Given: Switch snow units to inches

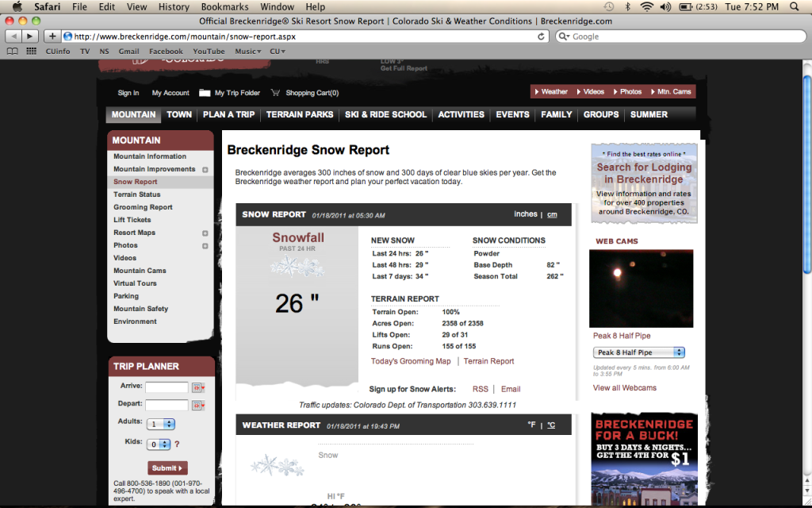Looking at the screenshot, I should coord(525,214).
